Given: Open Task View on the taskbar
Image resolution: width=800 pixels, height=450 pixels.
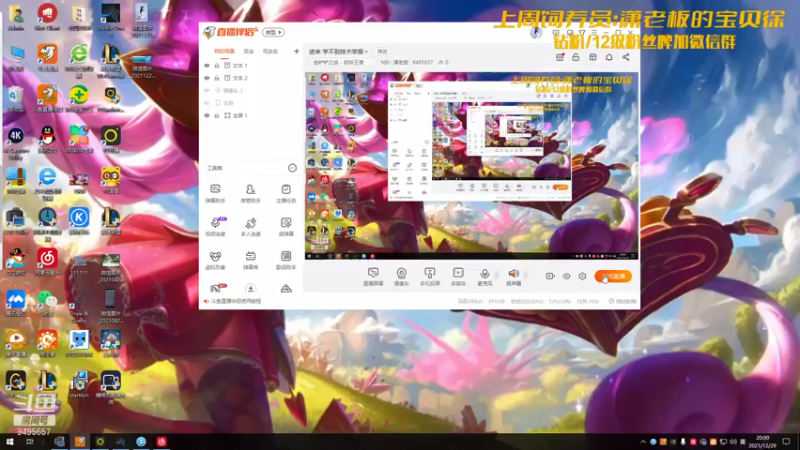Looking at the screenshot, I should [30, 442].
